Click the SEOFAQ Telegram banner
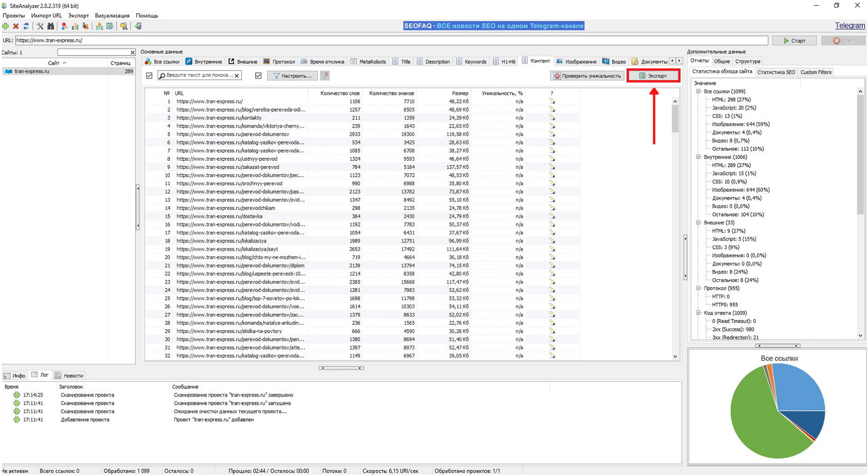 coord(494,26)
